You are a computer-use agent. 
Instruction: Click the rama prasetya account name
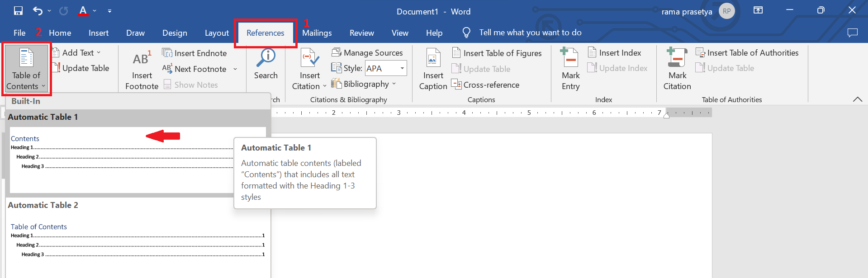[687, 12]
